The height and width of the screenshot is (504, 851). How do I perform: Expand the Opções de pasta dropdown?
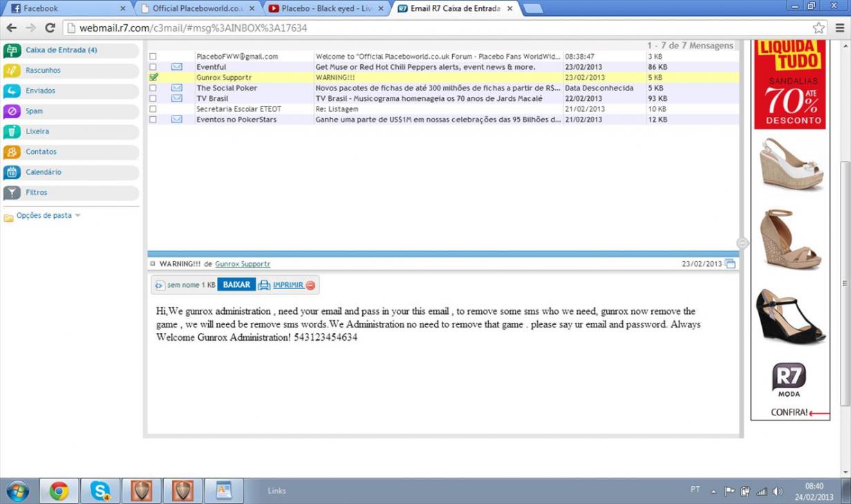pyautogui.click(x=77, y=216)
